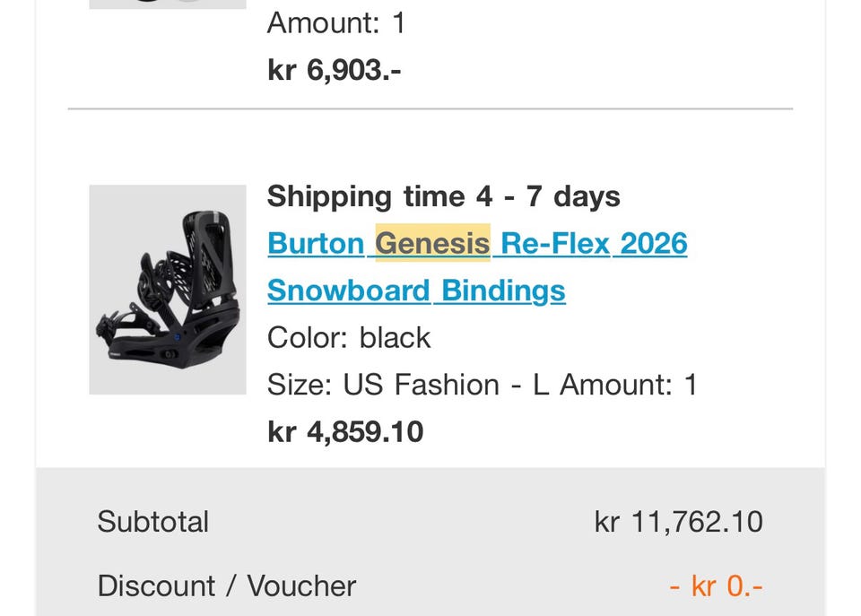Click the subtotal amount kr 11,762.10

coord(679,522)
